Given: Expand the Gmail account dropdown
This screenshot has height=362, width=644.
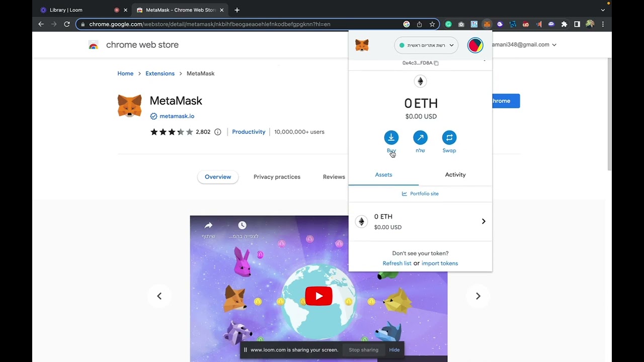Looking at the screenshot, I should (x=554, y=45).
